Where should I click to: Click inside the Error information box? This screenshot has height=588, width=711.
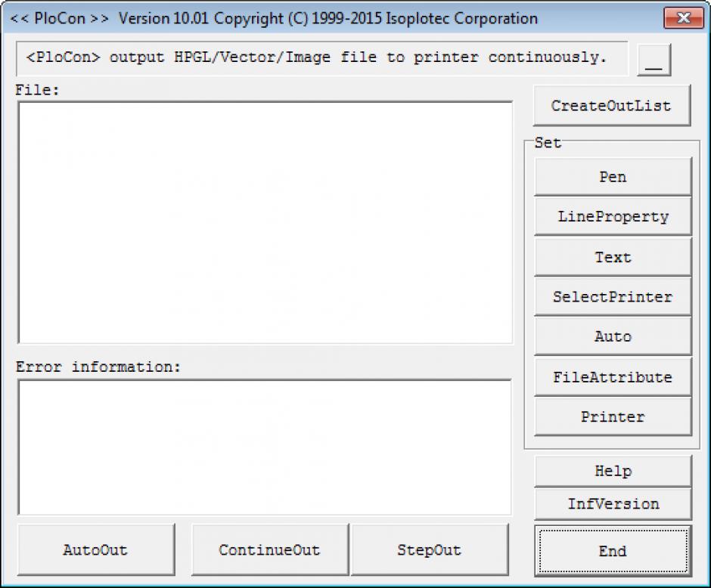coord(265,447)
